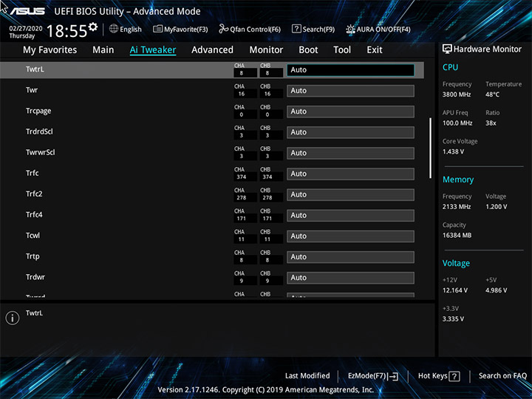Click the memory Capacity 16384 MB value
Image resolution: width=532 pixels, height=399 pixels.
tap(457, 235)
